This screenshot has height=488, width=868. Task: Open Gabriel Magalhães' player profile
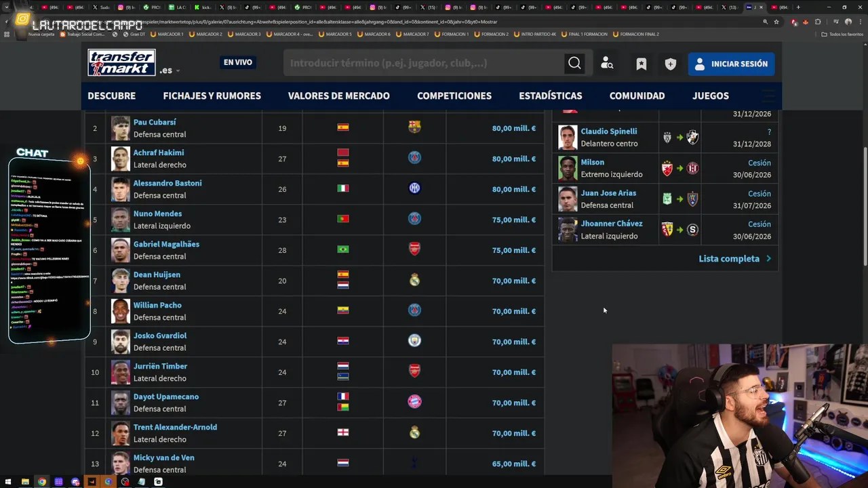coord(166,244)
